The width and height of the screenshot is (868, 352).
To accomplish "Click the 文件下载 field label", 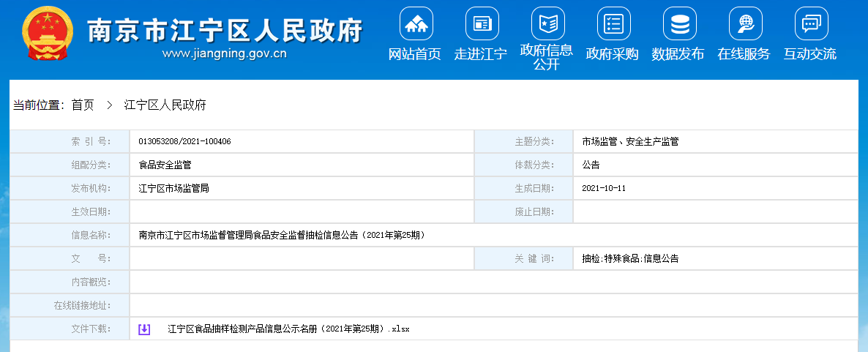I will coord(91,329).
